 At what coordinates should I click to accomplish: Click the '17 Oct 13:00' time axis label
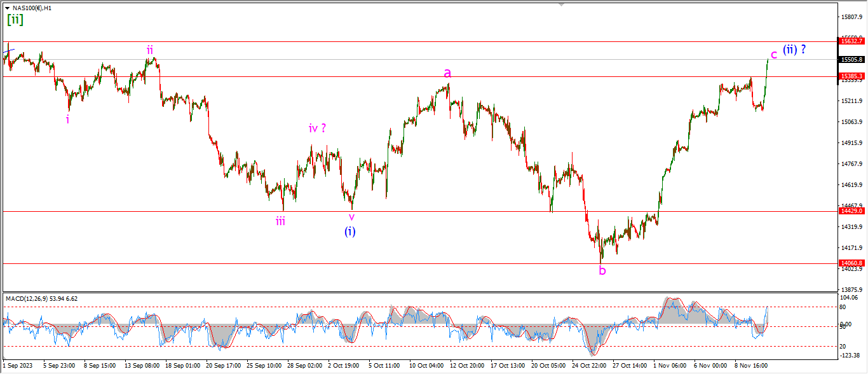(508, 366)
